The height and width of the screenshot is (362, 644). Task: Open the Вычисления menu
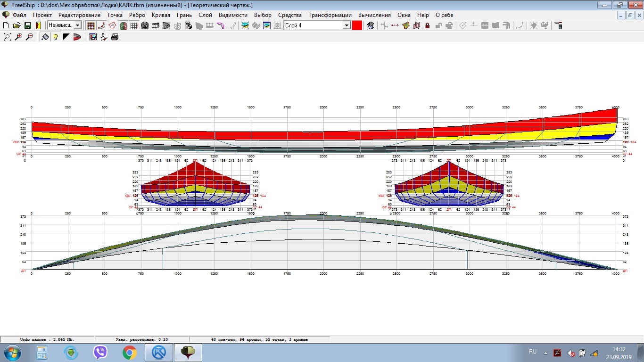coord(374,15)
